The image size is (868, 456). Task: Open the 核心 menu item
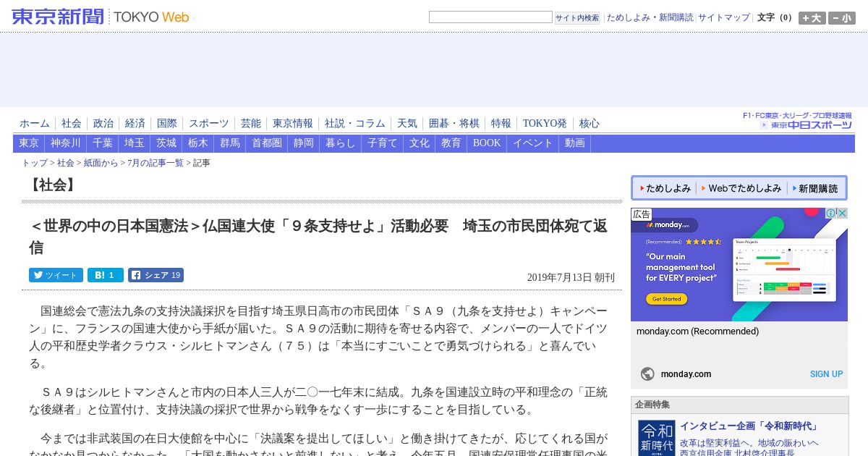(590, 124)
